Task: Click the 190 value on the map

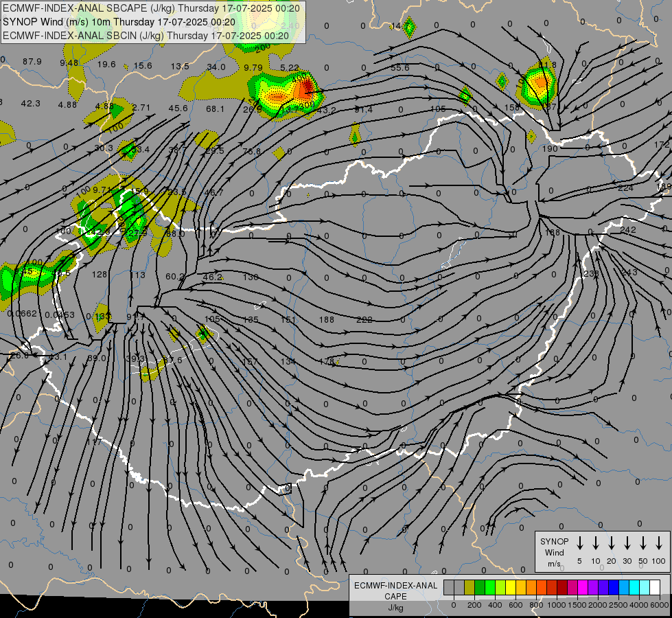Action: pos(550,149)
